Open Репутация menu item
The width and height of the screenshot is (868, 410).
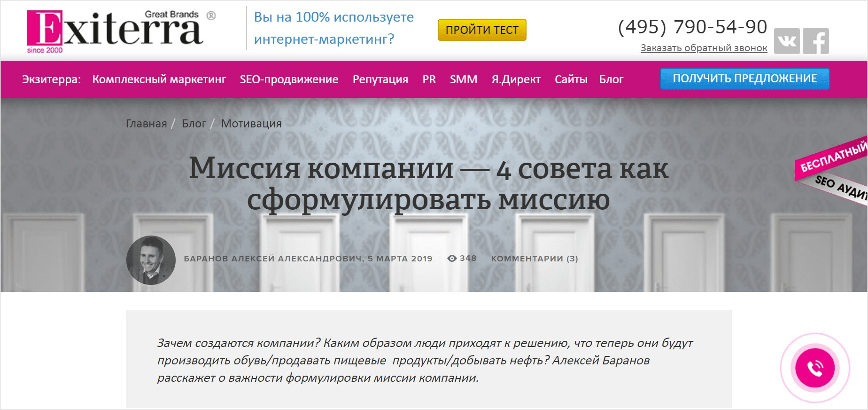click(x=380, y=79)
